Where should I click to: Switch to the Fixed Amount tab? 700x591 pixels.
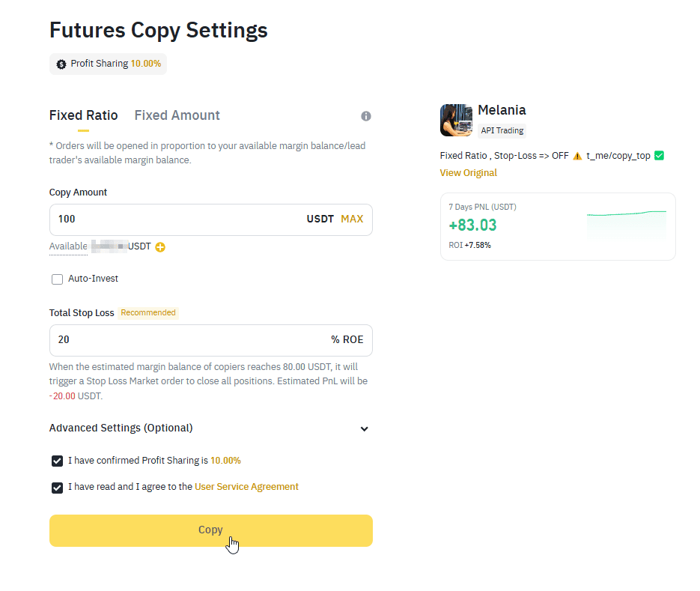click(177, 115)
